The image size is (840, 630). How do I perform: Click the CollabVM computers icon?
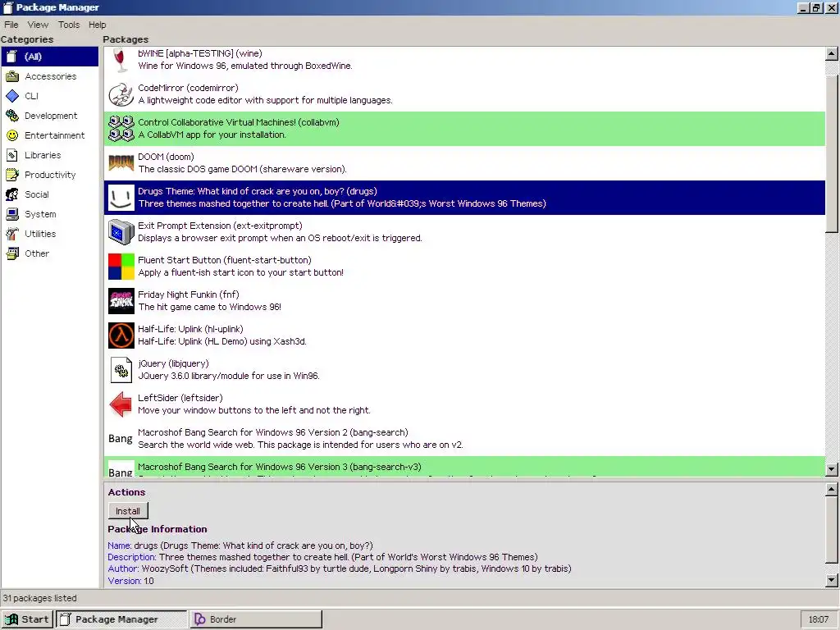pyautogui.click(x=121, y=129)
